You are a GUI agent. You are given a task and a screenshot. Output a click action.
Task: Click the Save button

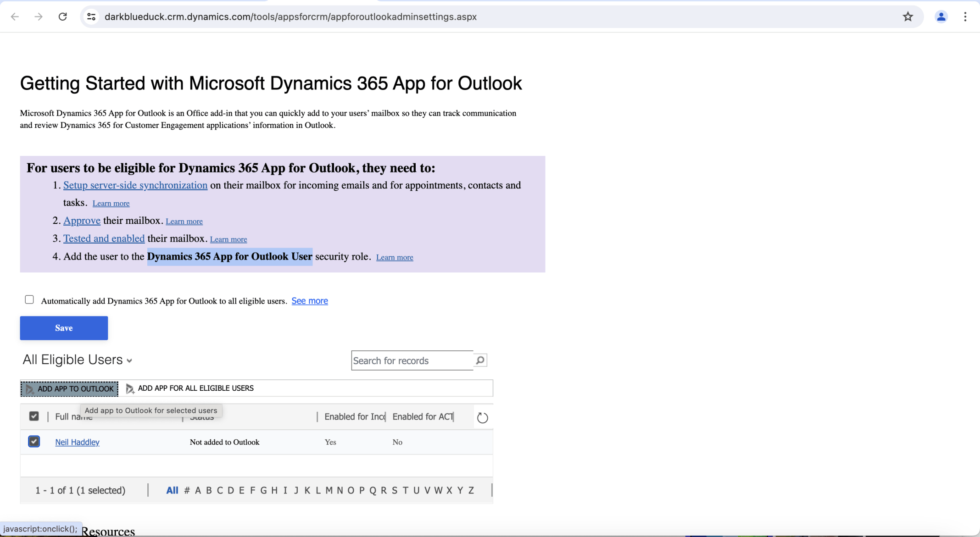[63, 327]
